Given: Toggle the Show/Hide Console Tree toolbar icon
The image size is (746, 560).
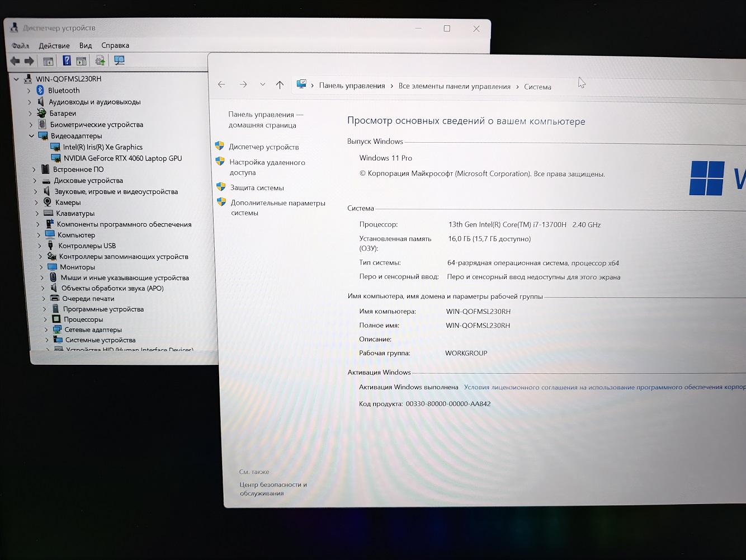Looking at the screenshot, I should [x=48, y=61].
